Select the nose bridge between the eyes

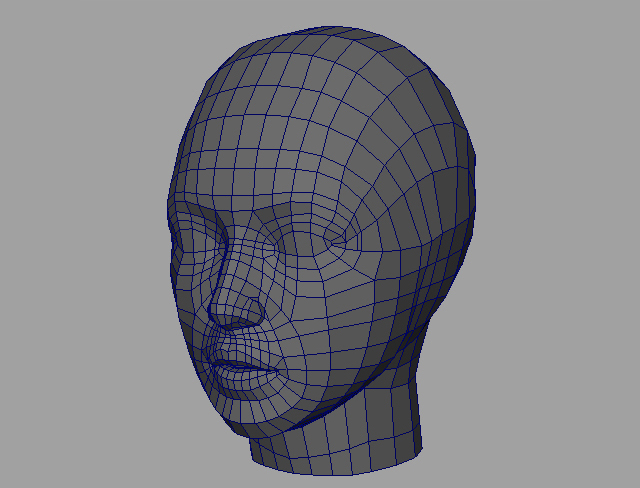tap(238, 250)
